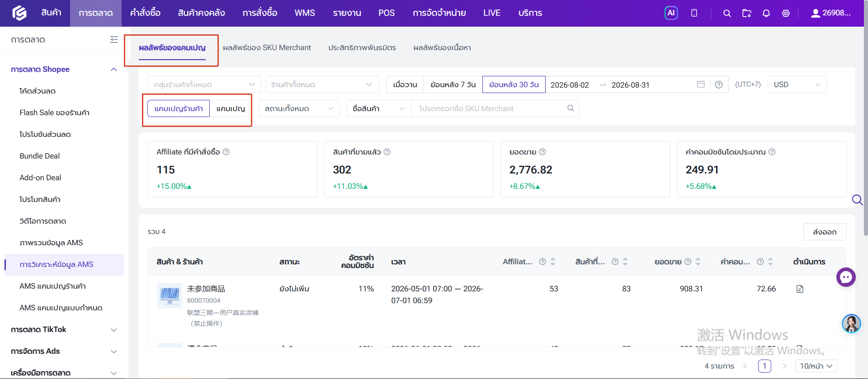Open the สถานะทั้งหมด status dropdown
The image size is (868, 379).
coord(299,108)
